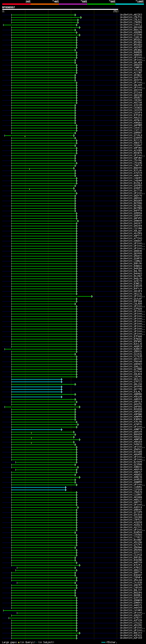Click the long green bar for UniRef100_C0H7L1

coord(40,25)
